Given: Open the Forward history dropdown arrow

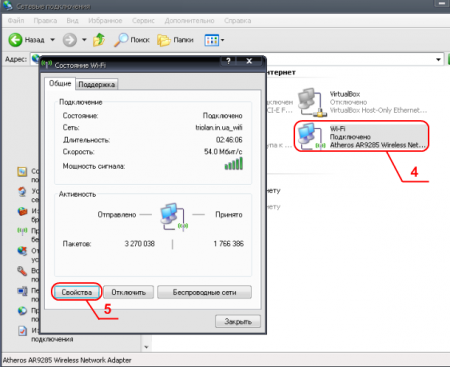Looking at the screenshot, I should click(84, 40).
